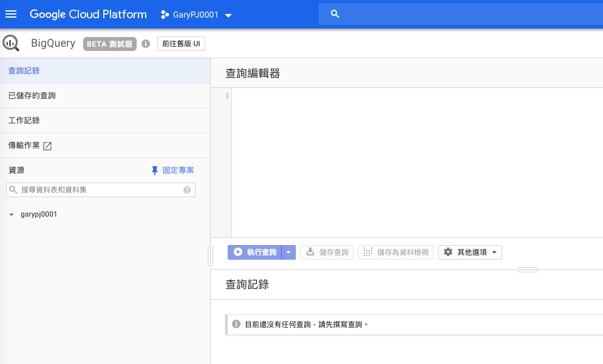This screenshot has width=603, height=364.
Task: Click the external link icon beside 傳輸作業
Action: 47,146
